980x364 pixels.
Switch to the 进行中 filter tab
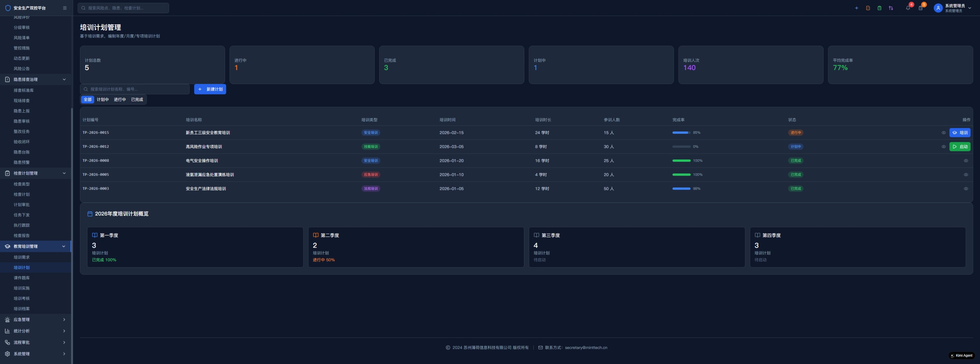[x=119, y=99]
